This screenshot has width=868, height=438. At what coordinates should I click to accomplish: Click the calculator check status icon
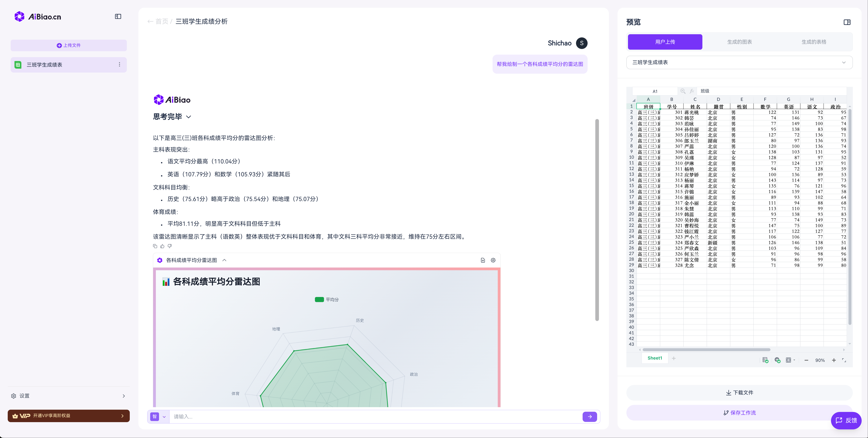[x=765, y=360]
